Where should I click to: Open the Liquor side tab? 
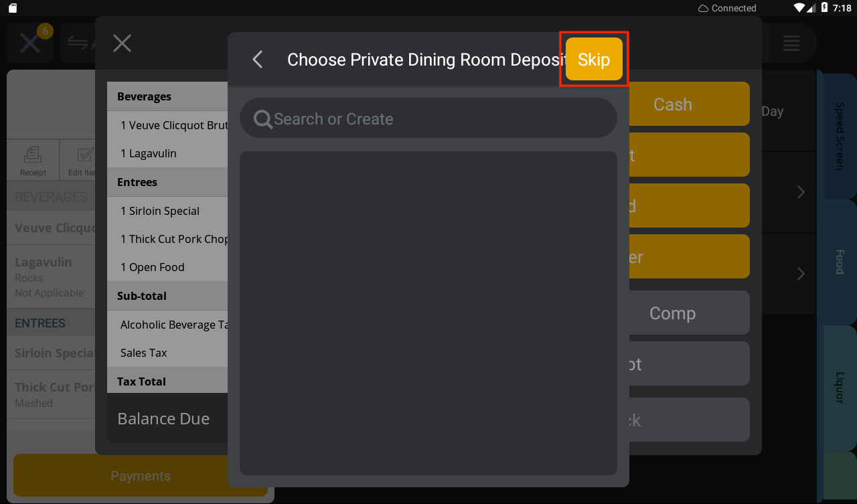coord(840,388)
